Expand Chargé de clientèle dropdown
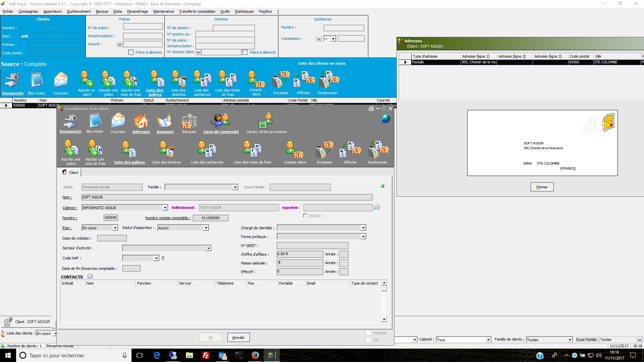 pyautogui.click(x=363, y=228)
